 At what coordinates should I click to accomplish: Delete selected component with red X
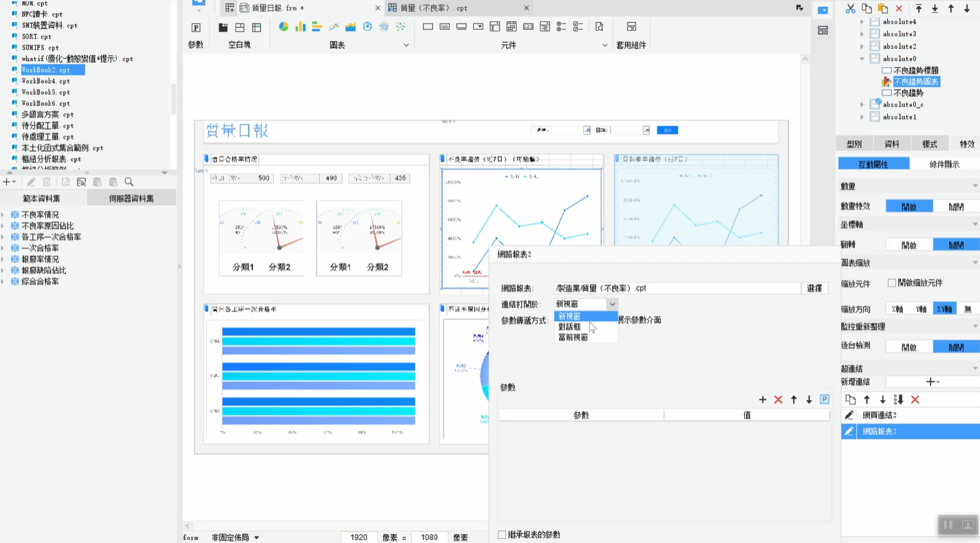(x=899, y=8)
